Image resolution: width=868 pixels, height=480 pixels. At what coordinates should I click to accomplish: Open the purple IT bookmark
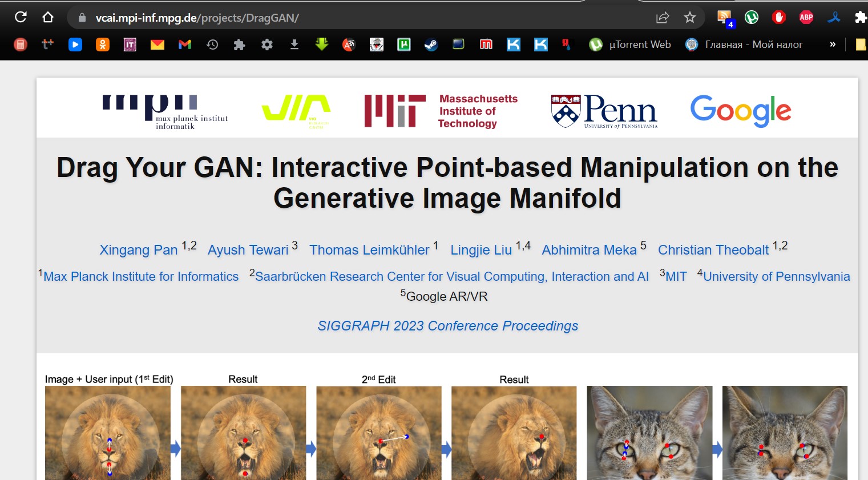click(130, 45)
